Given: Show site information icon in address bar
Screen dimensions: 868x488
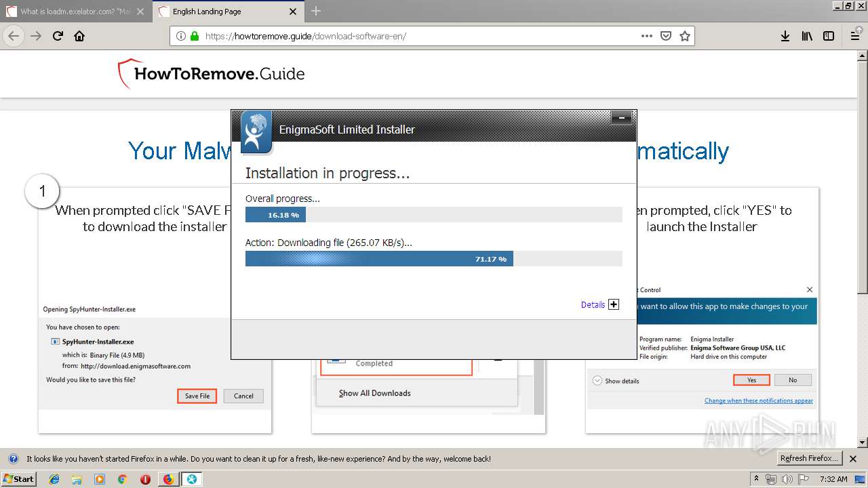Looking at the screenshot, I should pyautogui.click(x=181, y=36).
